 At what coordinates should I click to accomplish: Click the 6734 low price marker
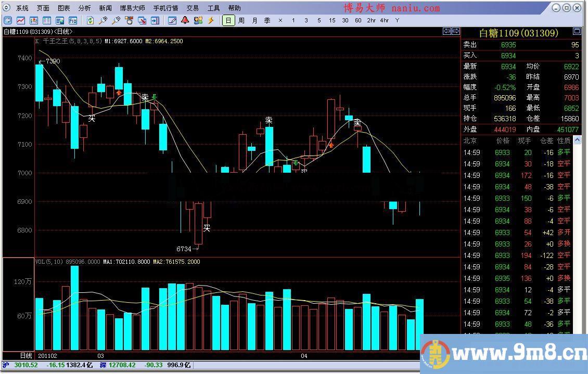185,249
